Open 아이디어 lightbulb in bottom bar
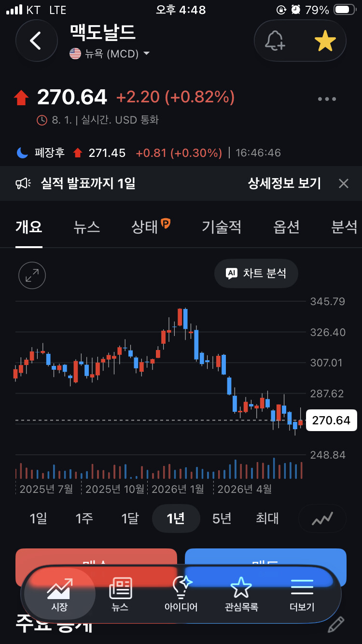 point(181,594)
